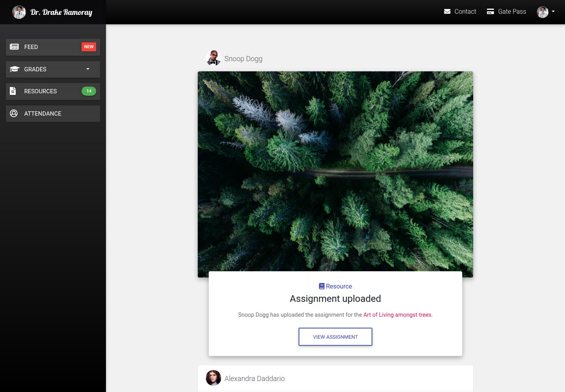The width and height of the screenshot is (565, 392).
Task: Click the Dr. Drake Ramoray brand title
Action: (62, 12)
